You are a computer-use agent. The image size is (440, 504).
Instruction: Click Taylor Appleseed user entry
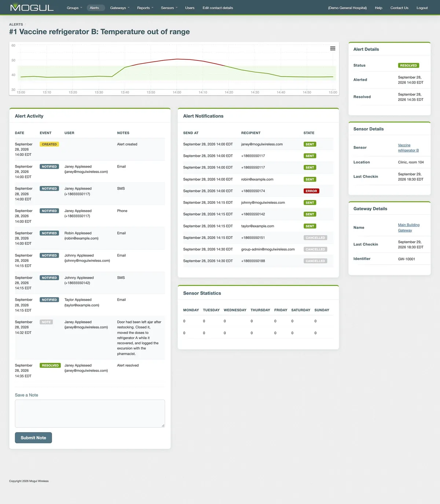click(82, 302)
